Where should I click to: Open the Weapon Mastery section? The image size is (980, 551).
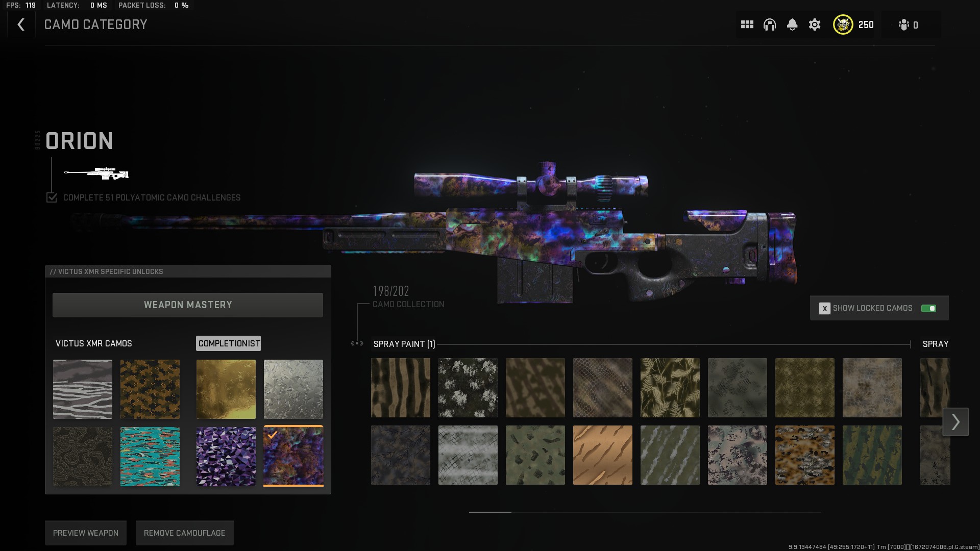click(x=187, y=305)
